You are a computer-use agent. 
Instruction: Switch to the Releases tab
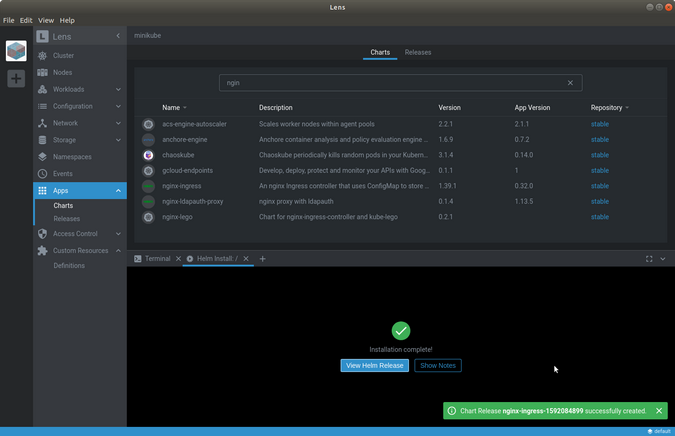tap(418, 52)
